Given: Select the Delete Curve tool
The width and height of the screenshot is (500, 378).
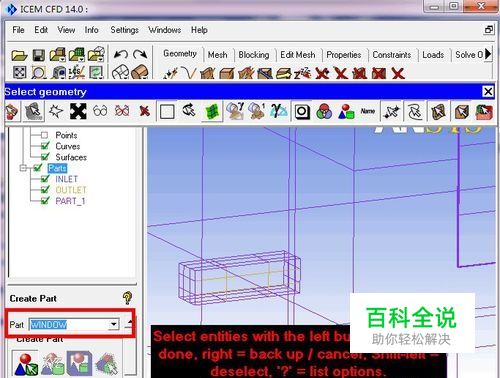Looking at the screenshot, I should pos(341,73).
